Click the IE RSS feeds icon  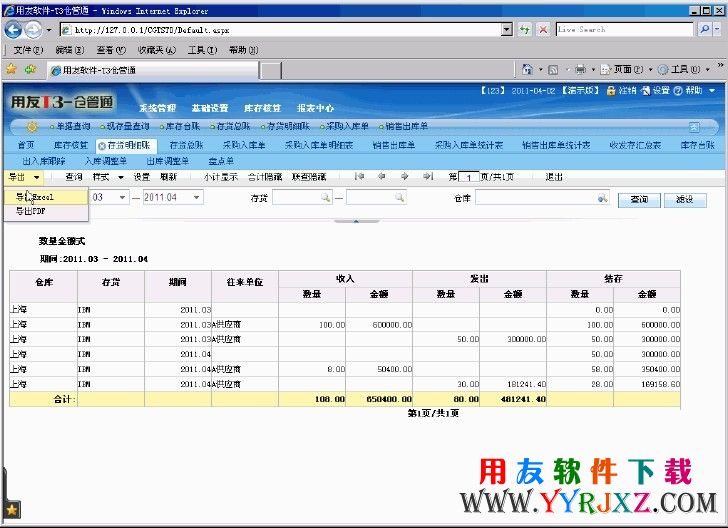(553, 70)
